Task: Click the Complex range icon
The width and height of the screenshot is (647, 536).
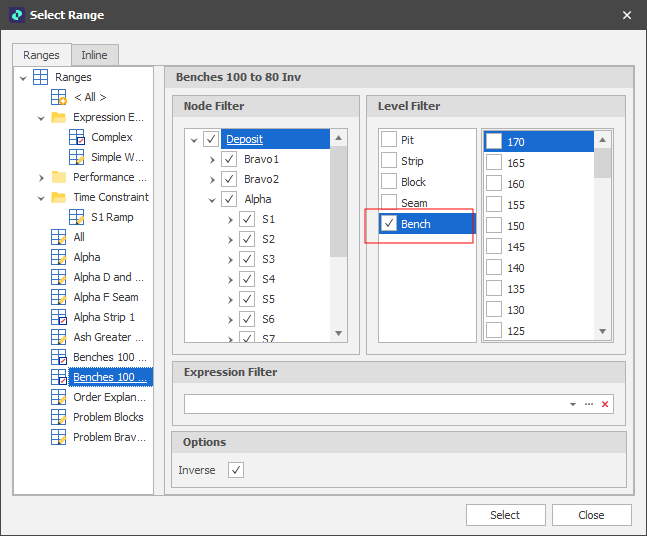Action: tap(77, 137)
